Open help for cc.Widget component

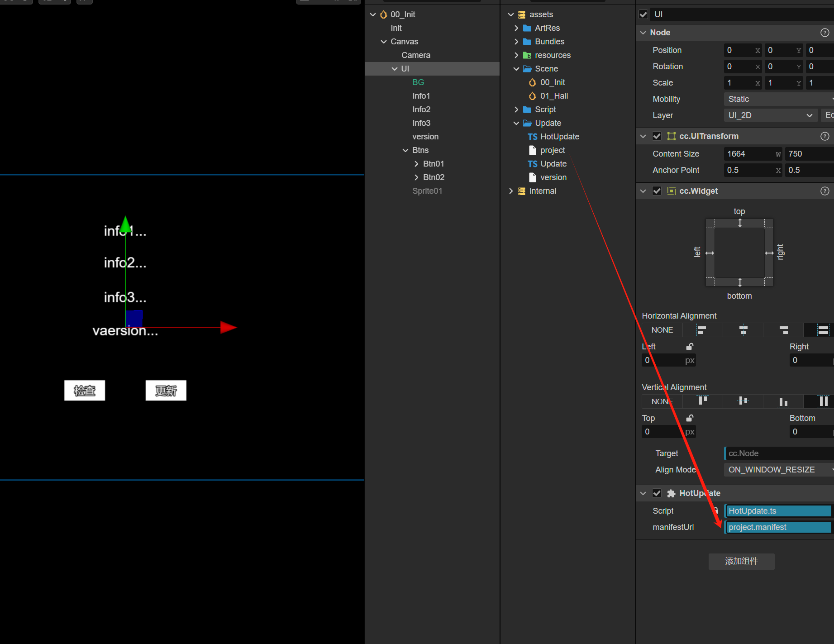pyautogui.click(x=825, y=191)
